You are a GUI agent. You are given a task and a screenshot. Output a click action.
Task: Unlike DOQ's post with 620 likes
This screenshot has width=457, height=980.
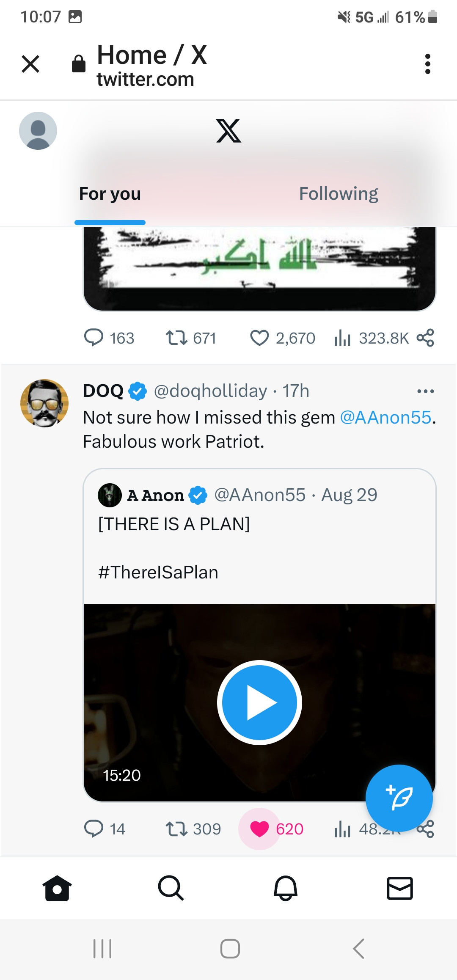tap(259, 829)
